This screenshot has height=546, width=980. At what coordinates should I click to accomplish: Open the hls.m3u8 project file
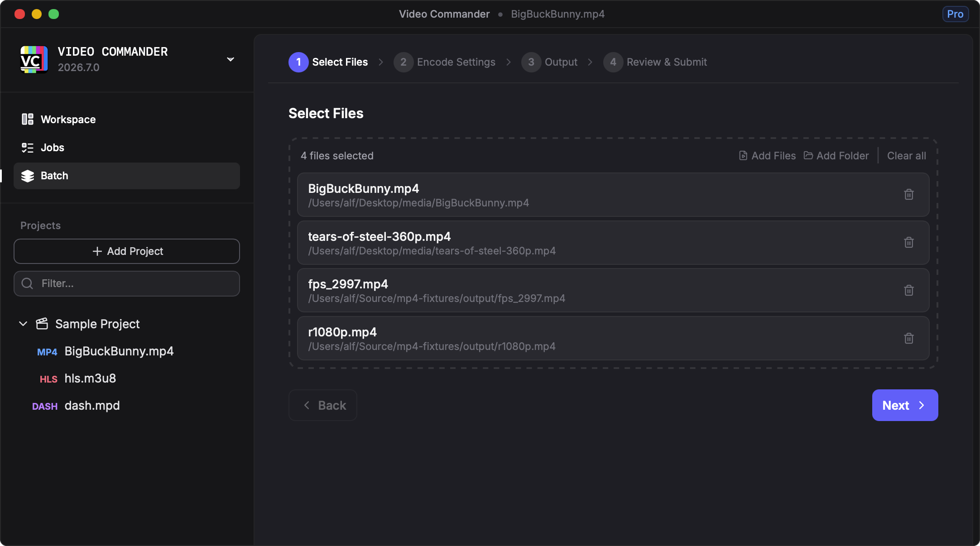(90, 378)
